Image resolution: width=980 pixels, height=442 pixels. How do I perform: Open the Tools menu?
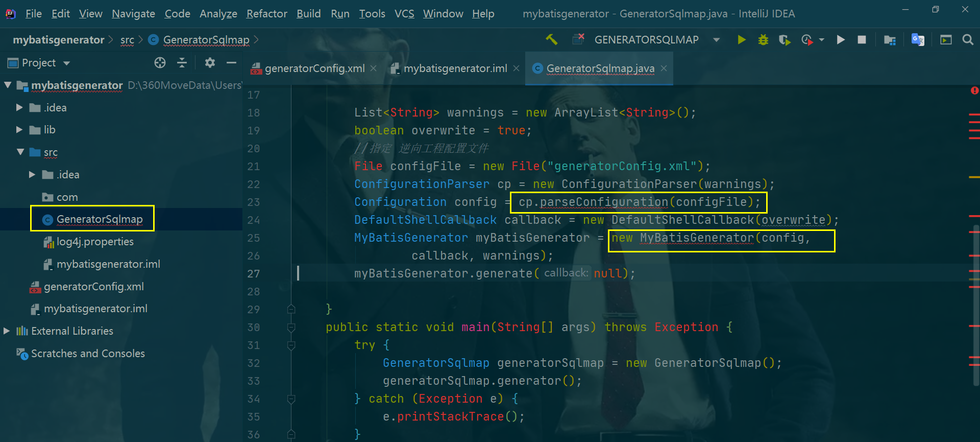click(372, 13)
